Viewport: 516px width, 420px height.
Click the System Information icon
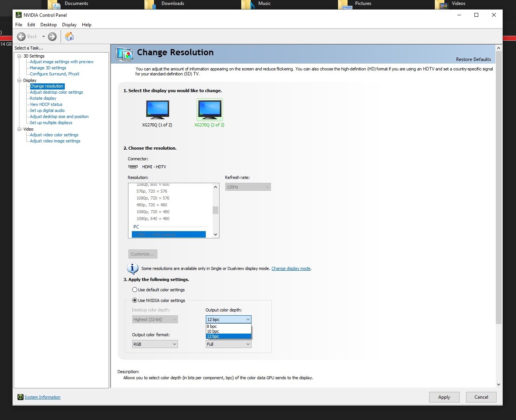point(21,397)
